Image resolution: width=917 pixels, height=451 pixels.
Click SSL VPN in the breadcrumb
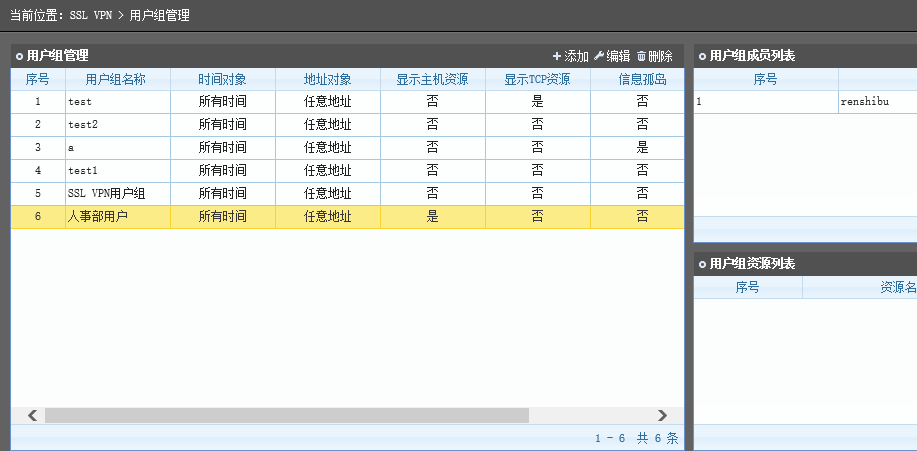(x=90, y=16)
